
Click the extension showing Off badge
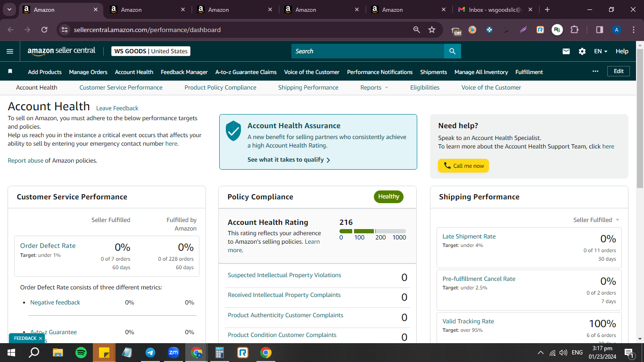click(x=456, y=31)
